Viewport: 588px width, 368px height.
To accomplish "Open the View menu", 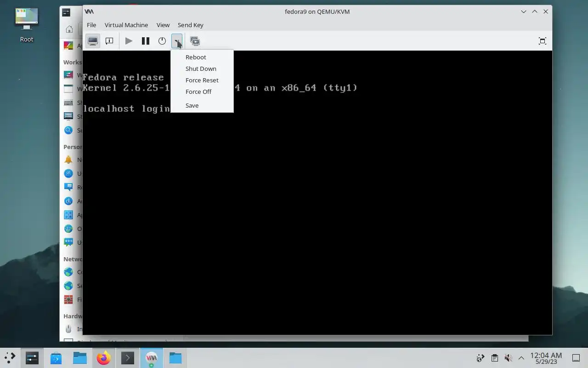I will [x=163, y=25].
